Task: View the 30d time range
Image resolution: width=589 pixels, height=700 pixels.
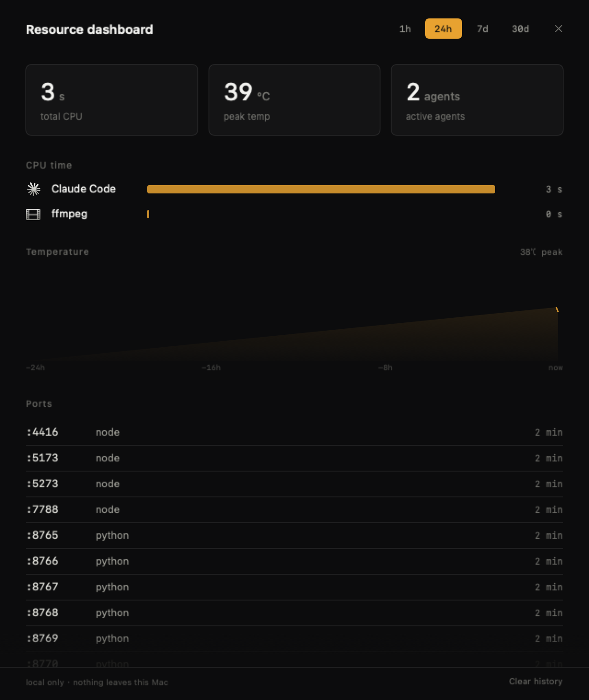Action: coord(520,29)
